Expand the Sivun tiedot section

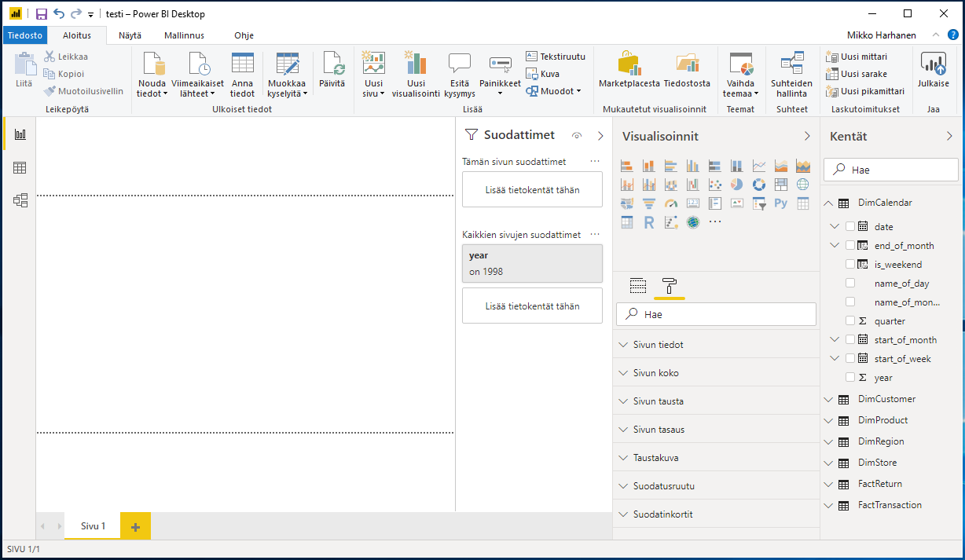pyautogui.click(x=716, y=345)
